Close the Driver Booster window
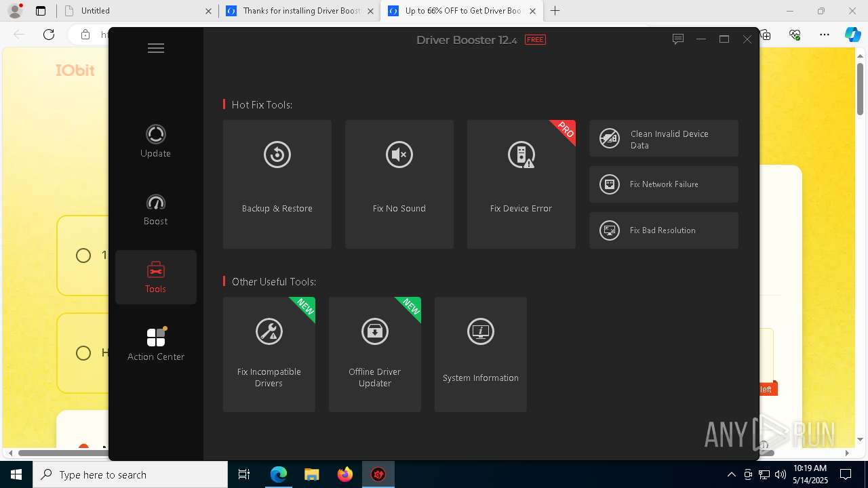The width and height of the screenshot is (868, 488). coord(747,39)
